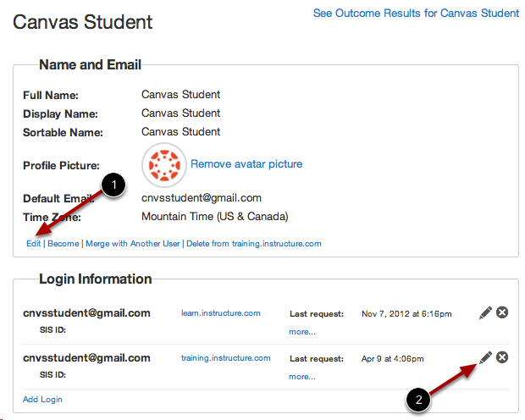Click the numbered annotation badge 1
Viewport: 525px width, 420px height.
(113, 185)
